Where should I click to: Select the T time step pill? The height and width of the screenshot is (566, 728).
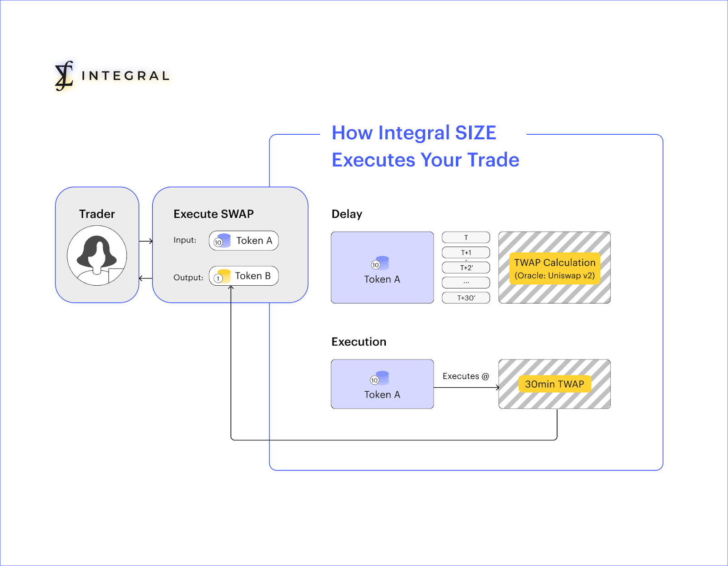[466, 238]
